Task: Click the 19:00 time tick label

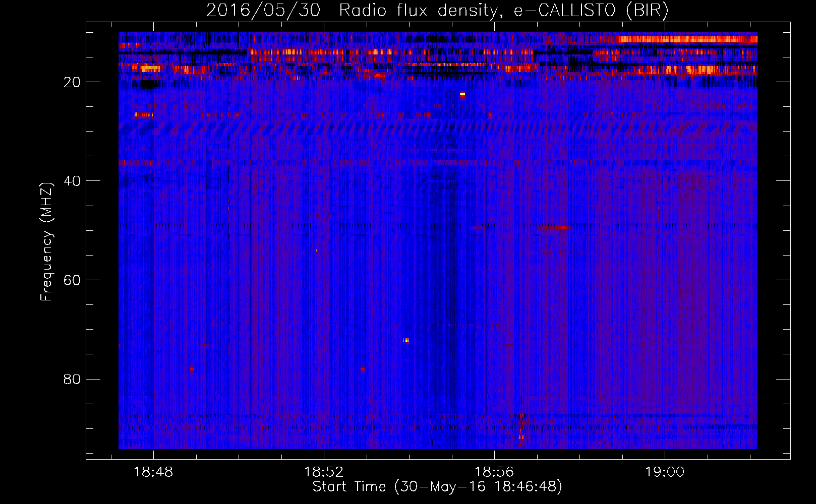Action: (x=665, y=472)
